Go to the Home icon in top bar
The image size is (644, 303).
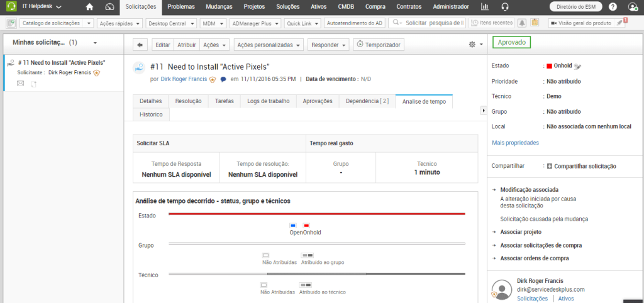coord(89,7)
